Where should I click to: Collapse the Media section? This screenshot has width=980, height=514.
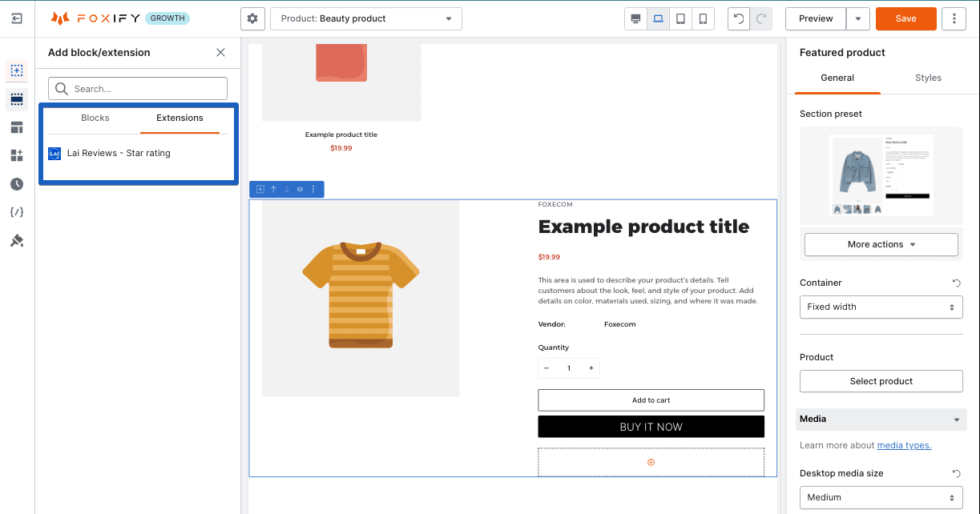coord(881,419)
